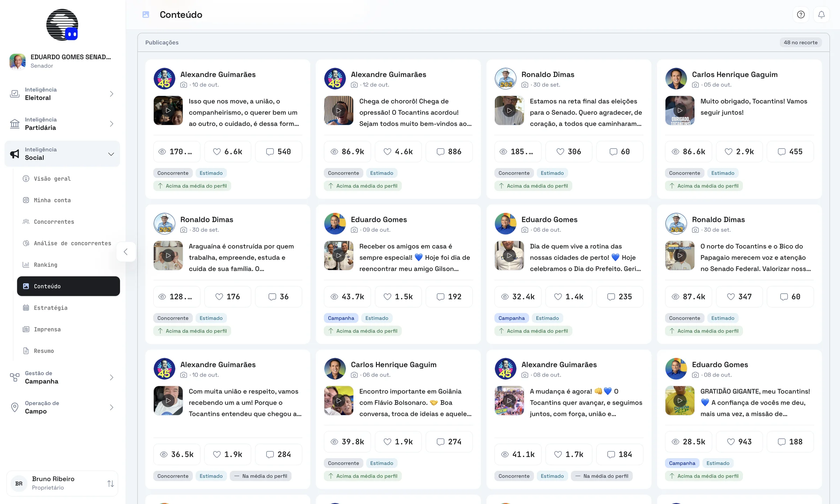Open the Ranking page
Image resolution: width=840 pixels, height=504 pixels.
click(68, 265)
